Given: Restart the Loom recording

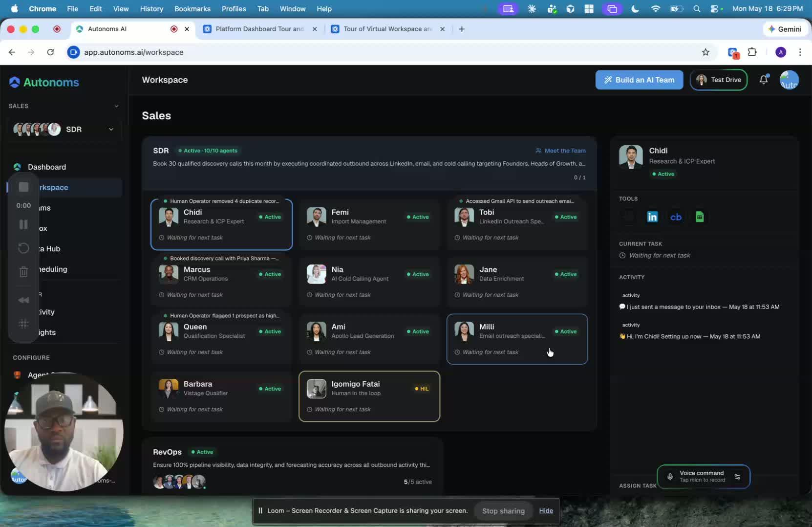Looking at the screenshot, I should 23,248.
